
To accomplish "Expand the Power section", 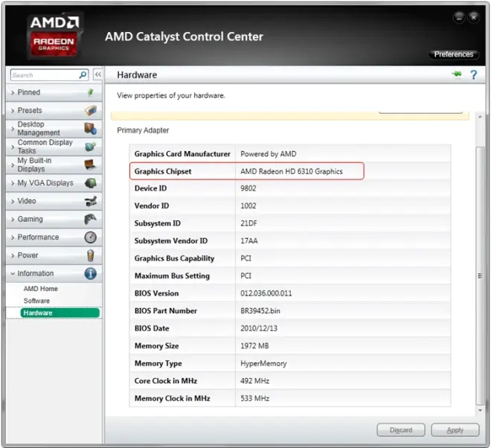I will (x=54, y=255).
